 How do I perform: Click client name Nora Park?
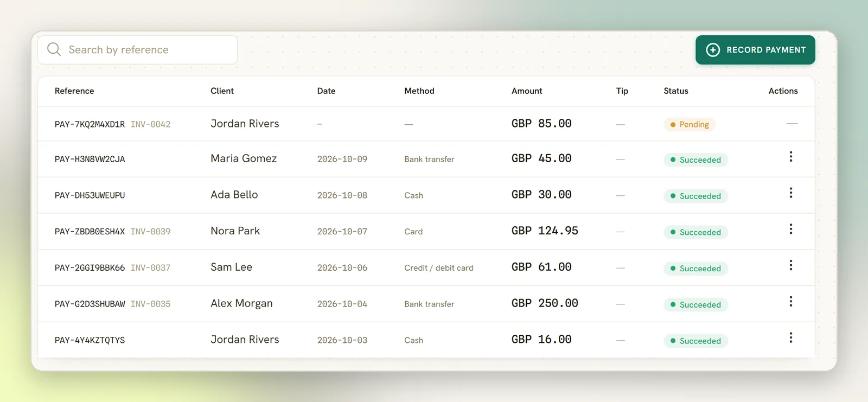235,231
